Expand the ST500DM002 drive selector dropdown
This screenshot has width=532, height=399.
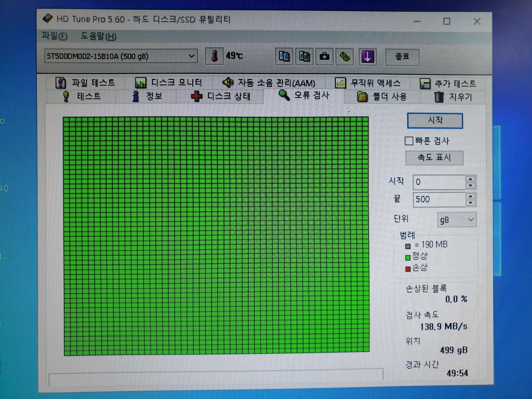pyautogui.click(x=121, y=56)
